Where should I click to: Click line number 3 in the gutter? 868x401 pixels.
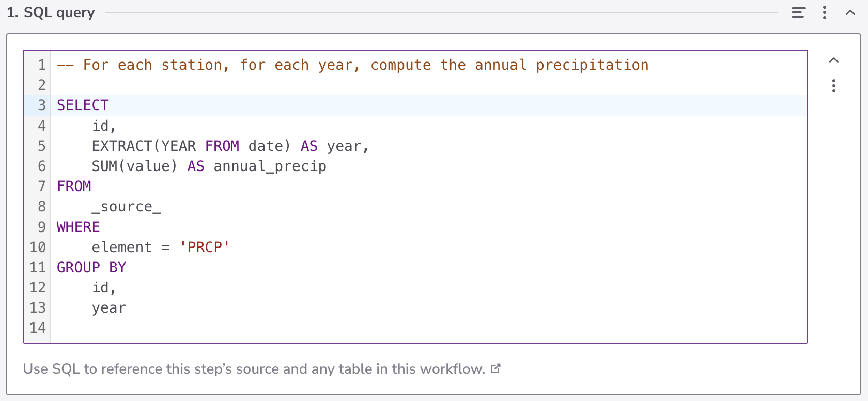pyautogui.click(x=41, y=105)
